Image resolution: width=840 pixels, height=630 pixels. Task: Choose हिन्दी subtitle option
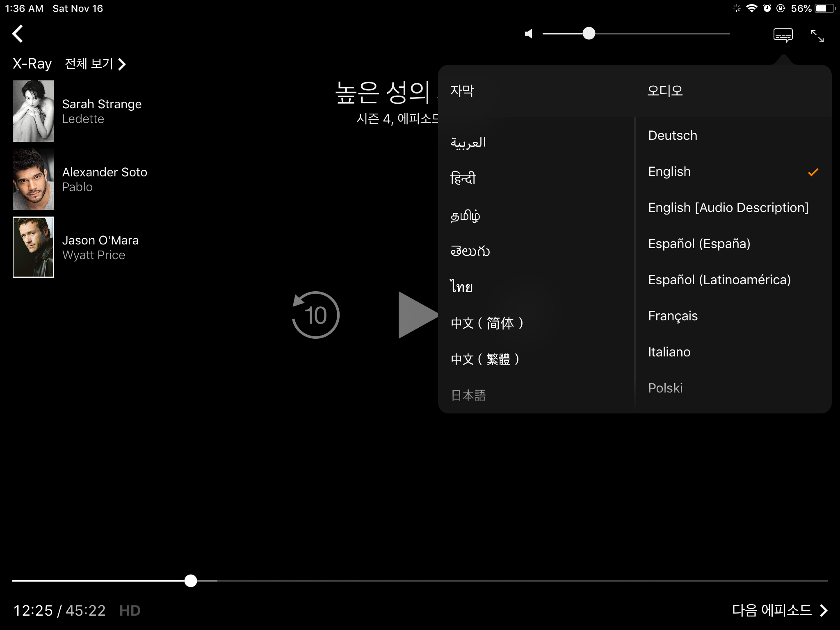[463, 178]
